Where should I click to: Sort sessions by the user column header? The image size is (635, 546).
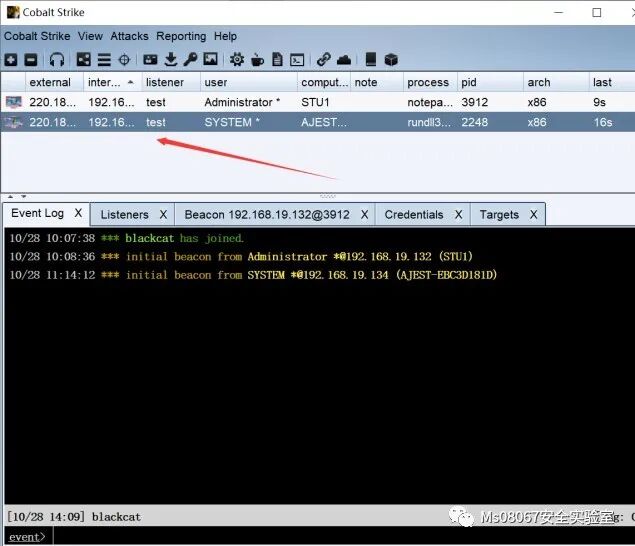(x=249, y=82)
